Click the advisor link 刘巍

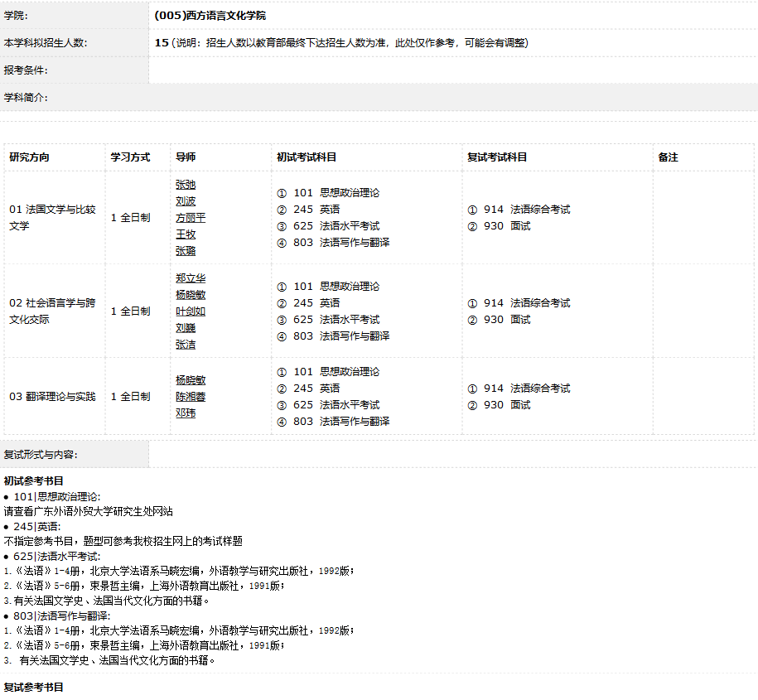(186, 328)
